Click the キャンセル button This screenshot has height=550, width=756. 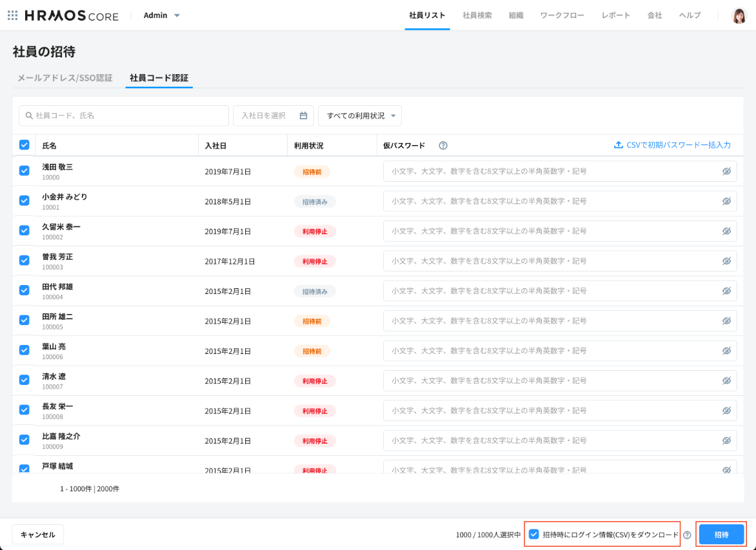[38, 535]
